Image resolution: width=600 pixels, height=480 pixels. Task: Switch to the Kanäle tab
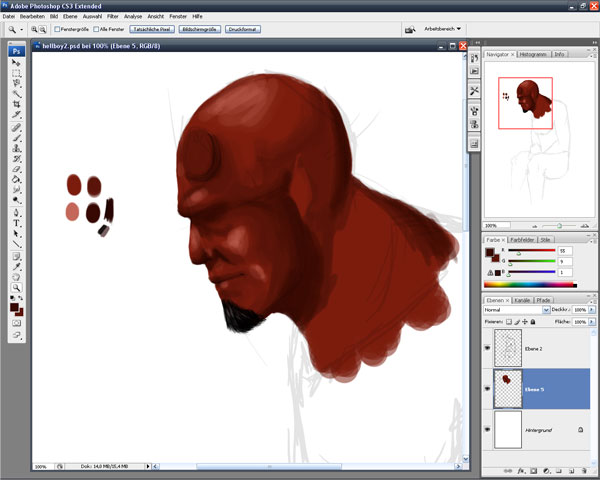click(524, 299)
